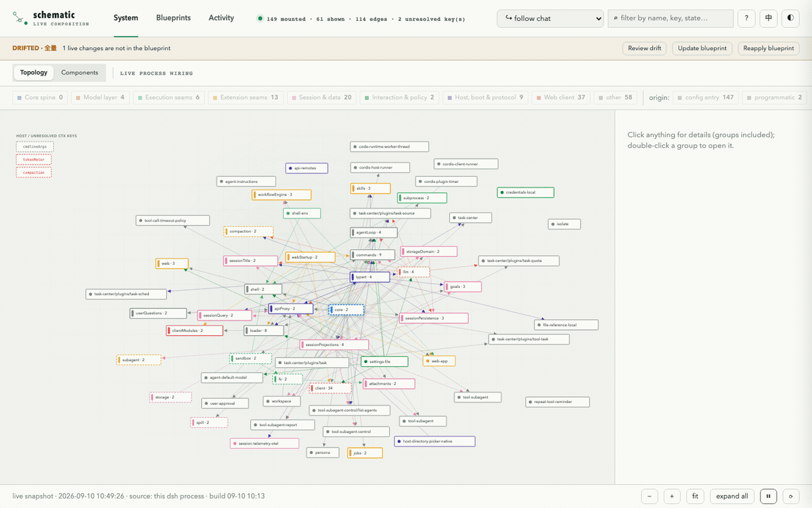Zoom in with the plus button
The image size is (812, 508).
pos(672,496)
